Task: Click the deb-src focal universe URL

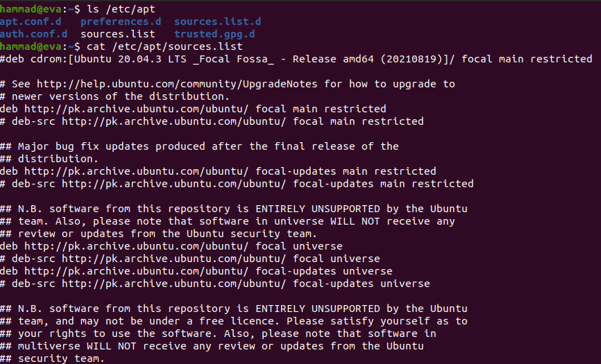Action: 174,259
